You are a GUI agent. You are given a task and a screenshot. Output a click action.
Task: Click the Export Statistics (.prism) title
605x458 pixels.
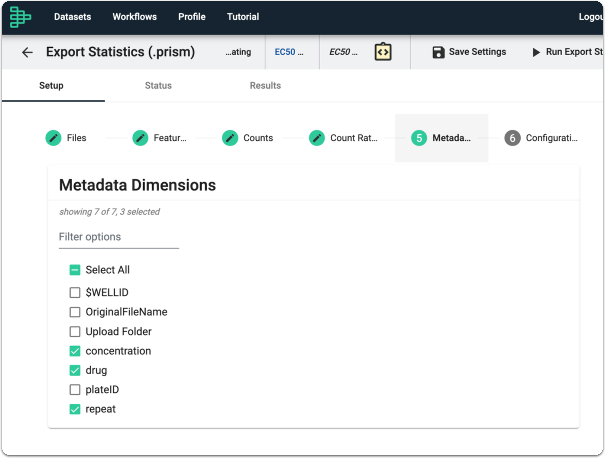pos(120,52)
